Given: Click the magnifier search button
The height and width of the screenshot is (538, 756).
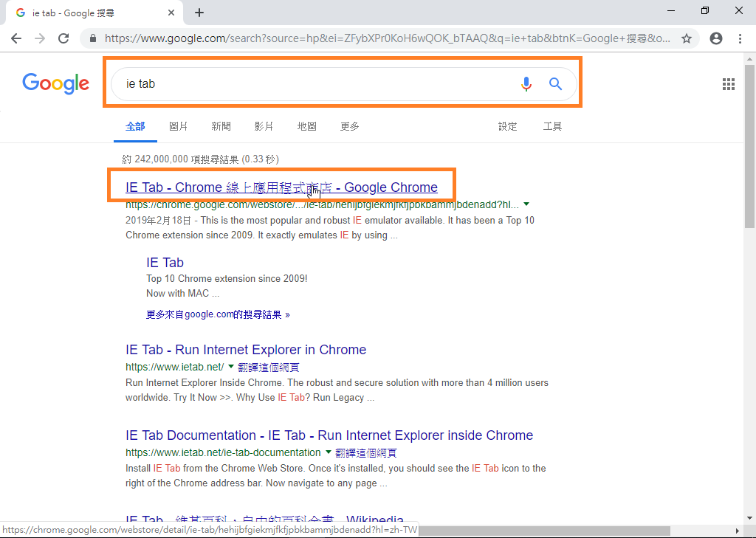Looking at the screenshot, I should (555, 84).
